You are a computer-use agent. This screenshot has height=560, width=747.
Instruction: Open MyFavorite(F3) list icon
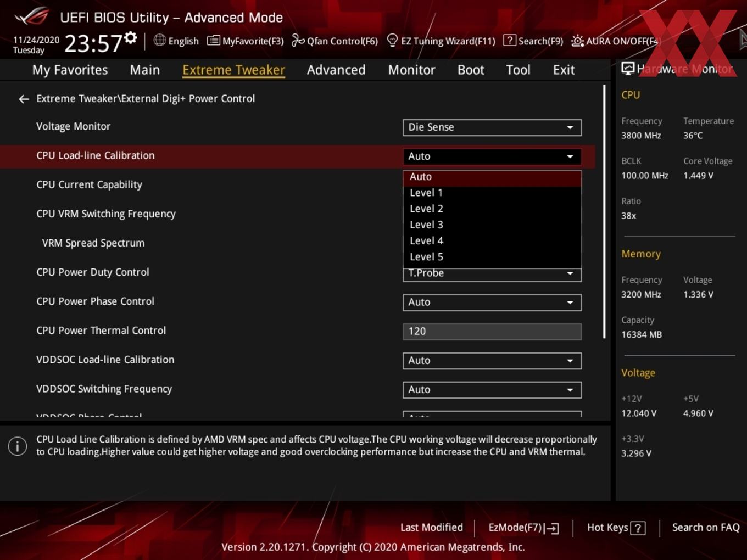(x=213, y=41)
